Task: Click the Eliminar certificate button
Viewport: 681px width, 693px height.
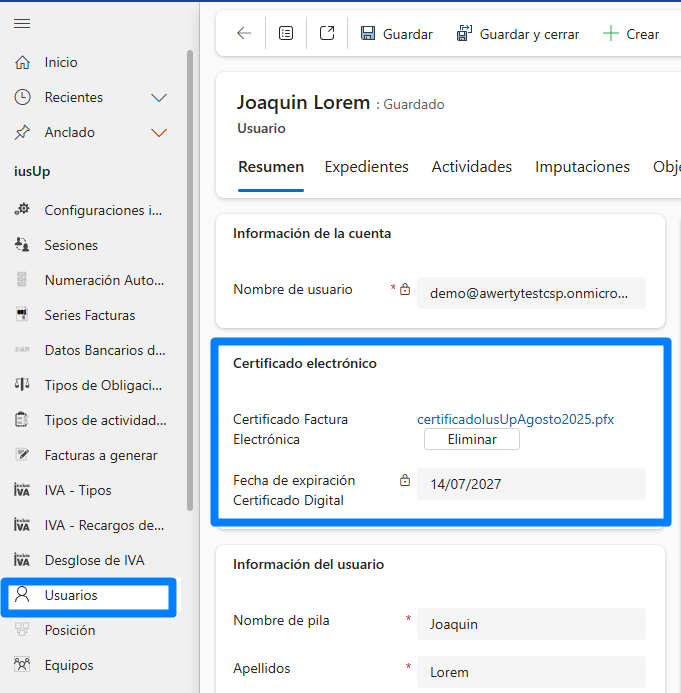Action: [x=472, y=439]
